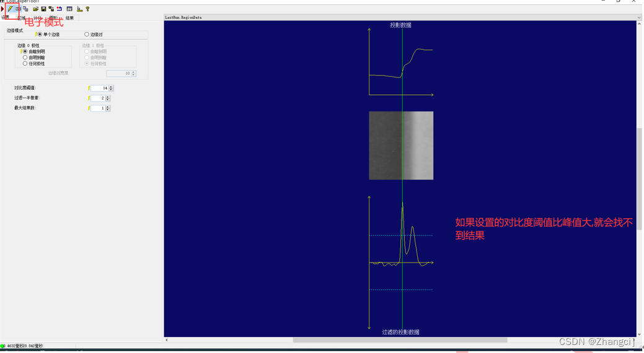Toggle the local tool display window icon
Screen dimensions: 644x353
[18, 9]
